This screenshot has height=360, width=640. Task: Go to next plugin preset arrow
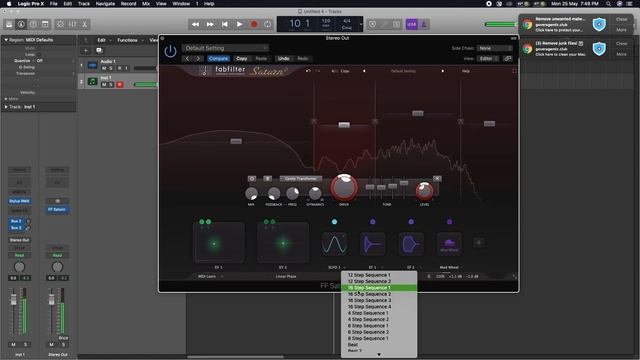click(198, 59)
